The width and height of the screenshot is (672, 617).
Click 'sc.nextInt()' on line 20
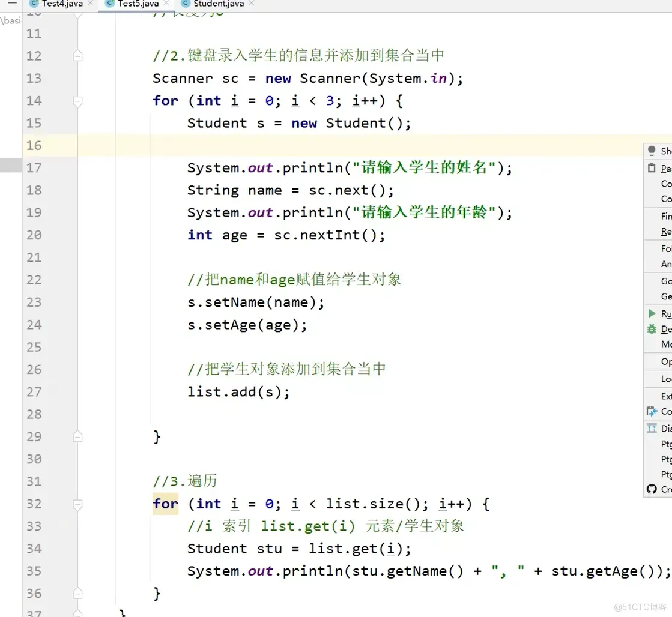click(x=325, y=235)
